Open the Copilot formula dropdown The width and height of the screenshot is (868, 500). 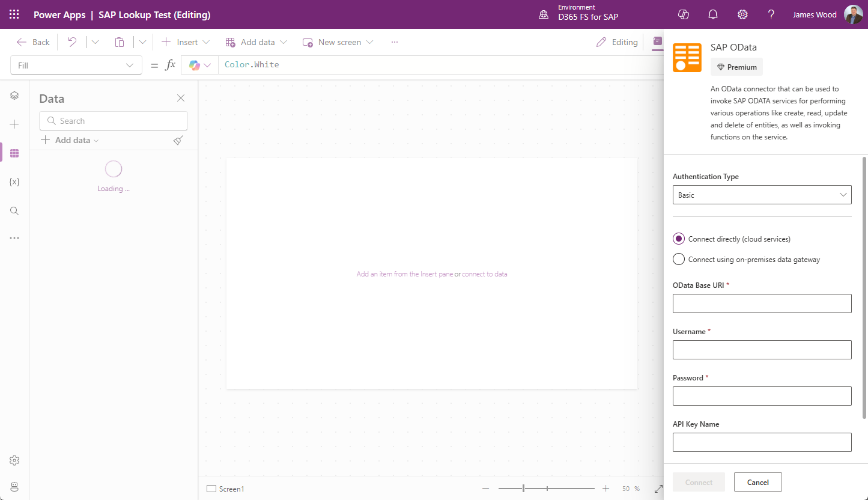[x=200, y=65]
